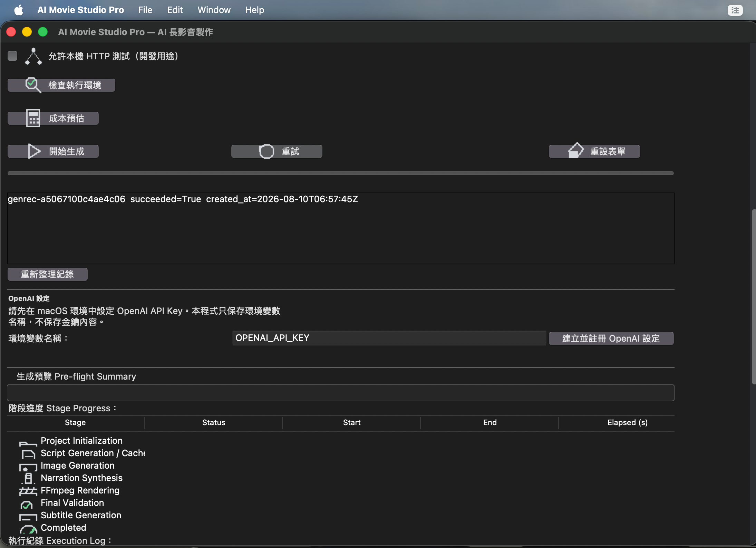Viewport: 756px width, 548px height.
Task: Click the eraser icon on 重設表單
Action: tap(576, 150)
